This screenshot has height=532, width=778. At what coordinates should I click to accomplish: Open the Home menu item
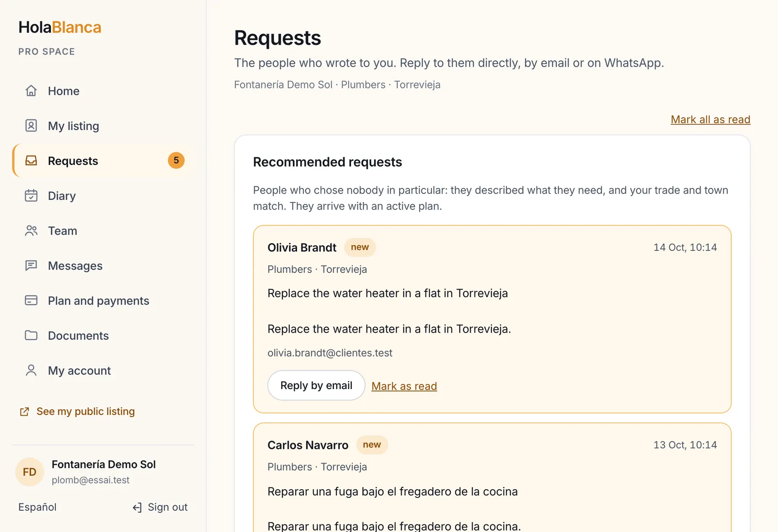click(x=103, y=91)
